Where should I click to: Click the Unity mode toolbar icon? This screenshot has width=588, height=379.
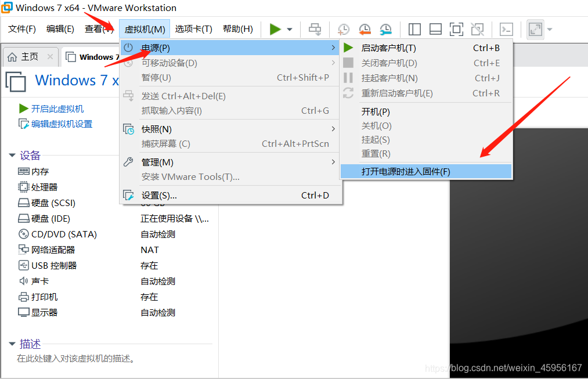click(x=477, y=29)
